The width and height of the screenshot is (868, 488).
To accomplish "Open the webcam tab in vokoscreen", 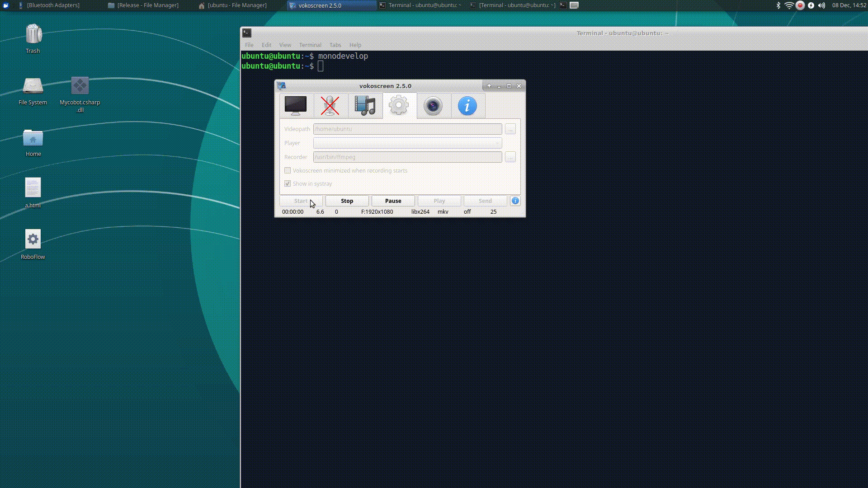I will click(x=433, y=106).
